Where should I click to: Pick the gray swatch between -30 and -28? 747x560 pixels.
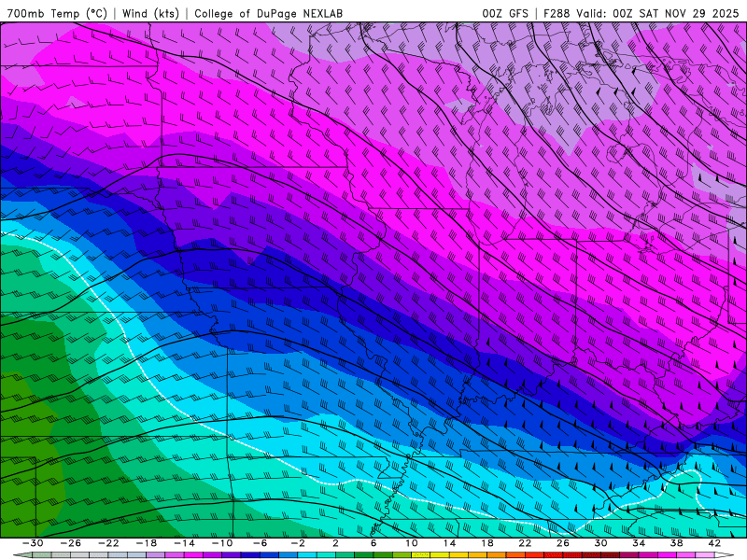tap(41, 555)
